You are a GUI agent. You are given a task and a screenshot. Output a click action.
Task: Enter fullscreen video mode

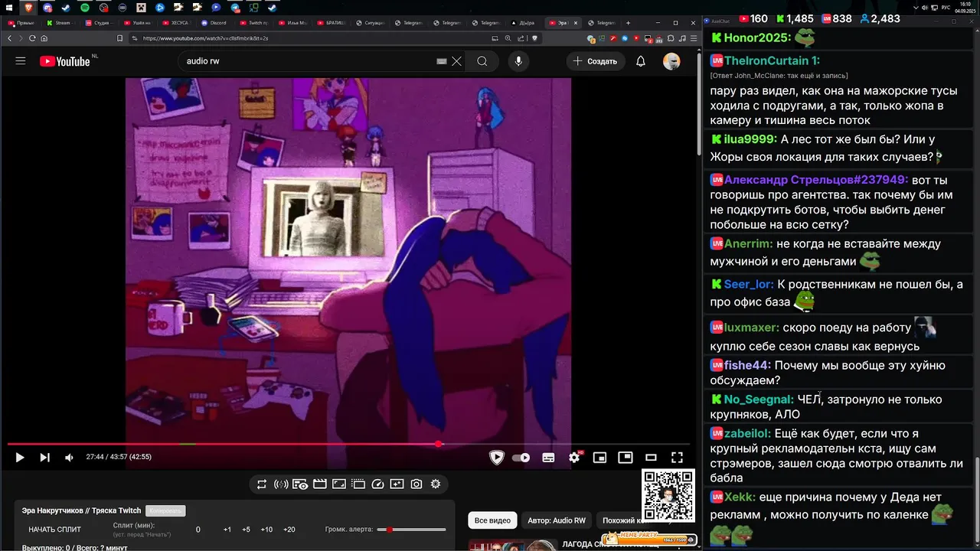click(x=677, y=458)
